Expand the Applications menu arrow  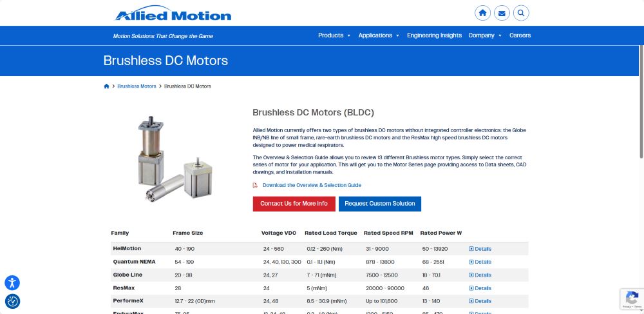(397, 35)
